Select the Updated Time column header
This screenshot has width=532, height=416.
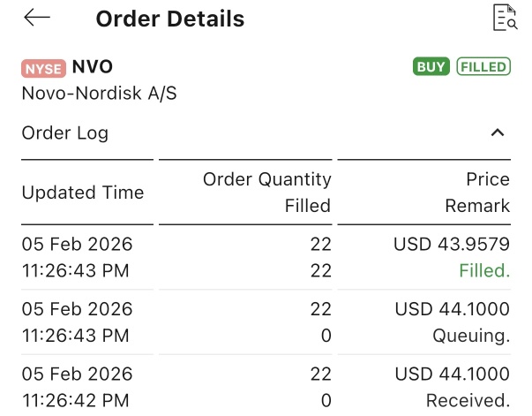point(83,193)
